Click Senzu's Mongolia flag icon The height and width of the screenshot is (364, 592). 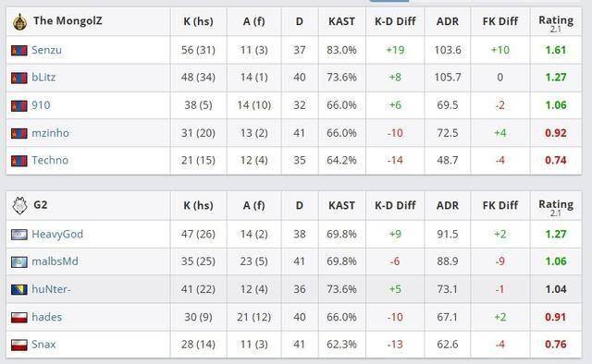tap(19, 50)
